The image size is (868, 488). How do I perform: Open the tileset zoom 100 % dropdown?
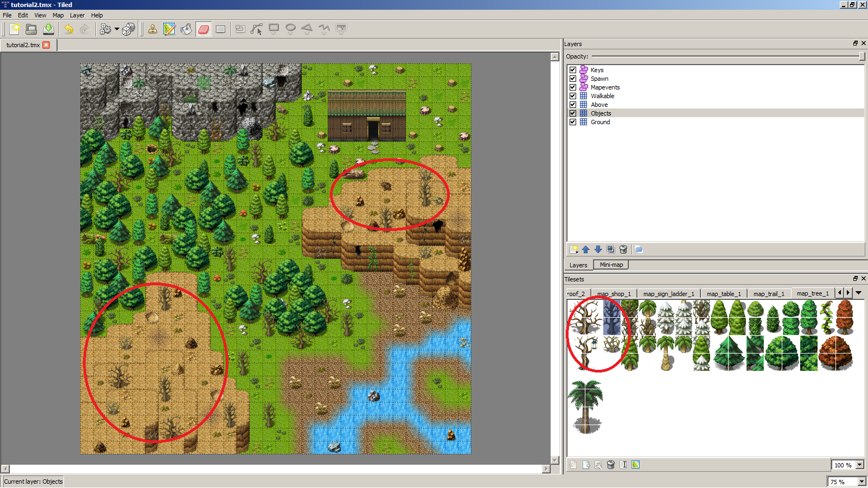(860, 465)
